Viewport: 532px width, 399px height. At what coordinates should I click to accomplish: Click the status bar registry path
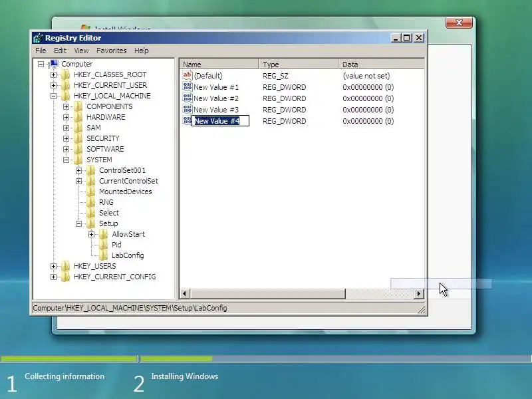130,308
